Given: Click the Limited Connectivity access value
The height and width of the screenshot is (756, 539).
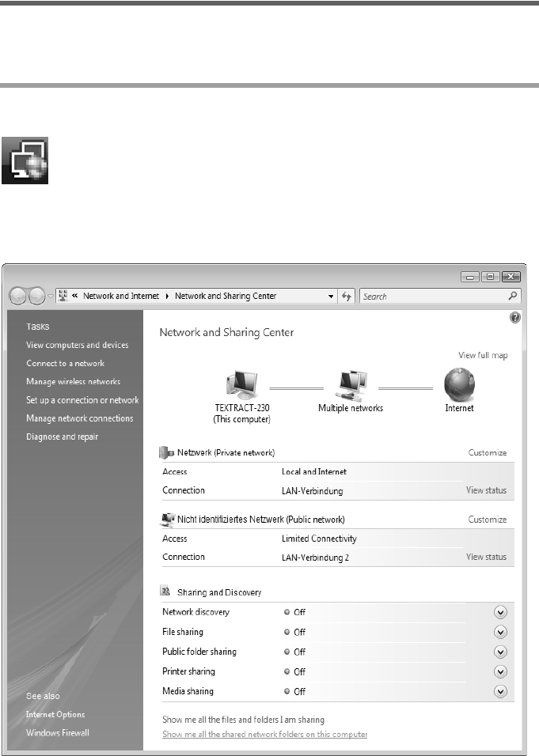Looking at the screenshot, I should (319, 539).
